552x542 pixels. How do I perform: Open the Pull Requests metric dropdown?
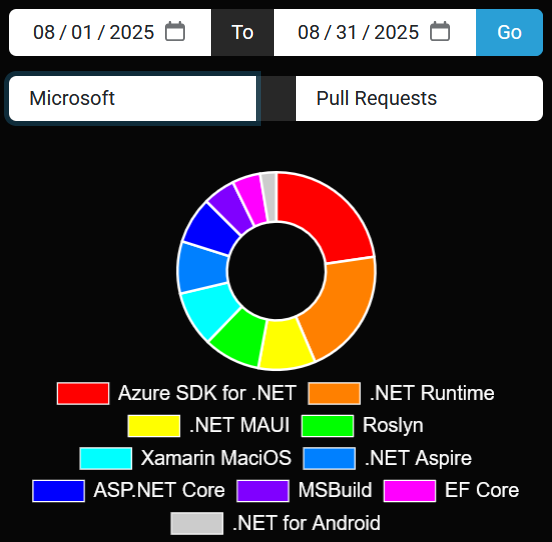click(419, 98)
